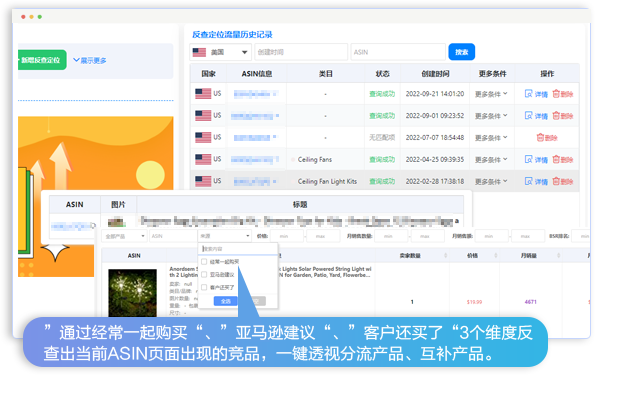Expand 更多条件 in the 2022-09-21 row
This screenshot has height=406, width=617.
[493, 94]
